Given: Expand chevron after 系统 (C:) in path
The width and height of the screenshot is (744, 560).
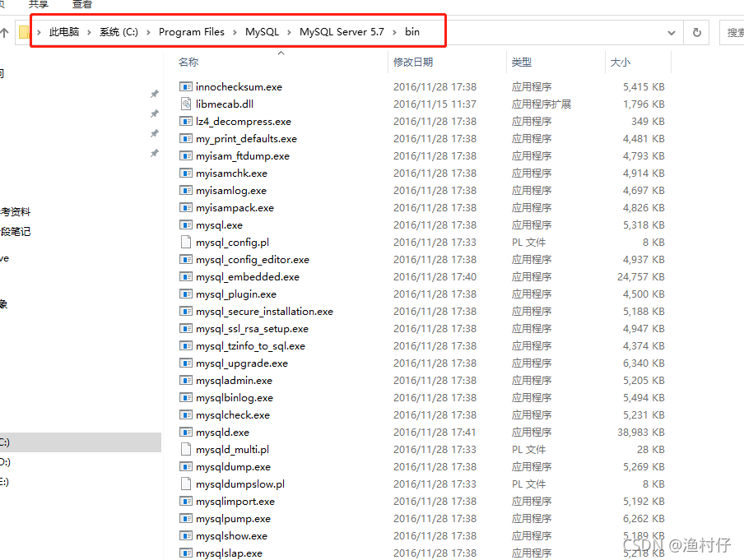Looking at the screenshot, I should click(x=148, y=32).
